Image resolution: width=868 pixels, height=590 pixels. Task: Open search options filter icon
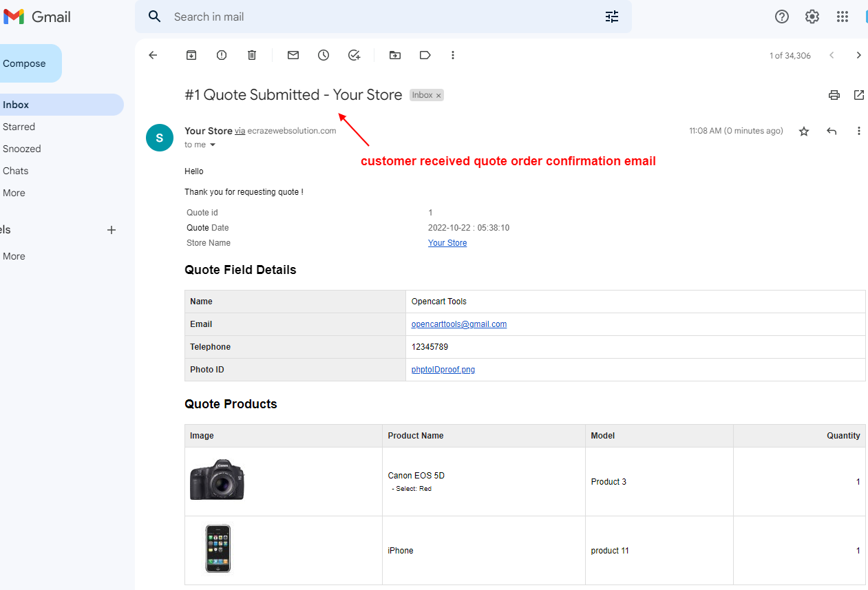point(611,17)
